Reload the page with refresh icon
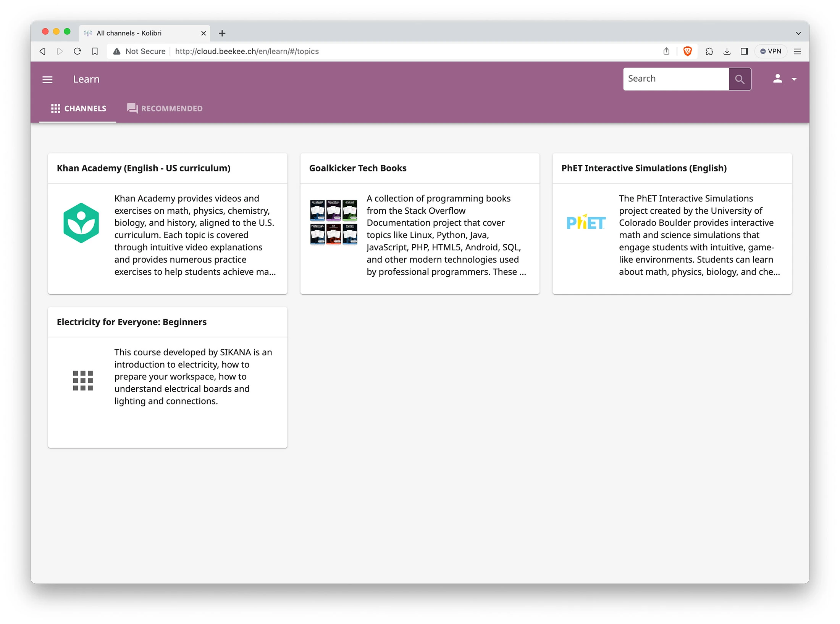840x624 pixels. pyautogui.click(x=78, y=51)
